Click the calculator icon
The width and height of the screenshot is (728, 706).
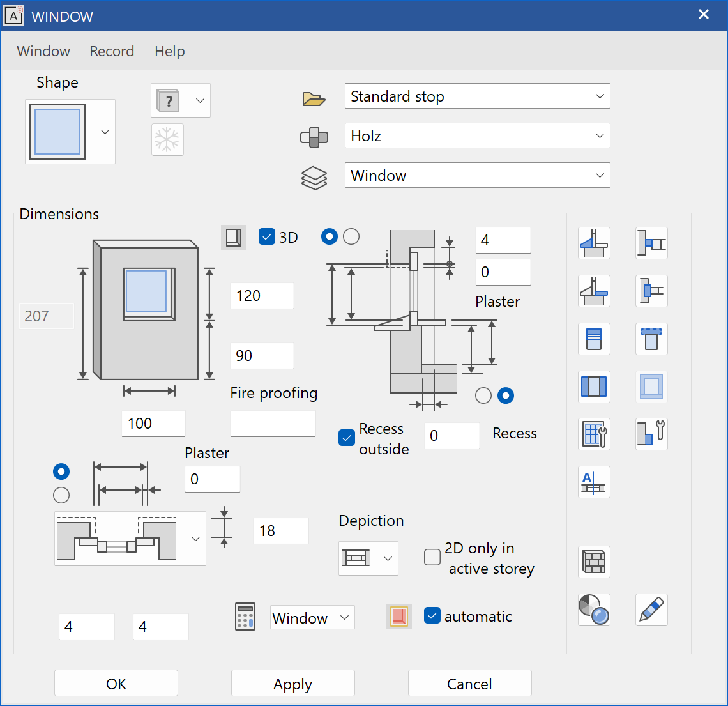point(245,617)
